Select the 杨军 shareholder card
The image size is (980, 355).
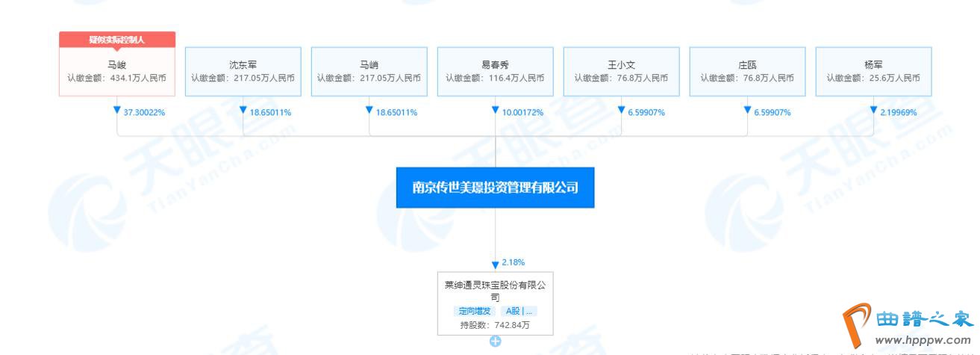[873, 72]
